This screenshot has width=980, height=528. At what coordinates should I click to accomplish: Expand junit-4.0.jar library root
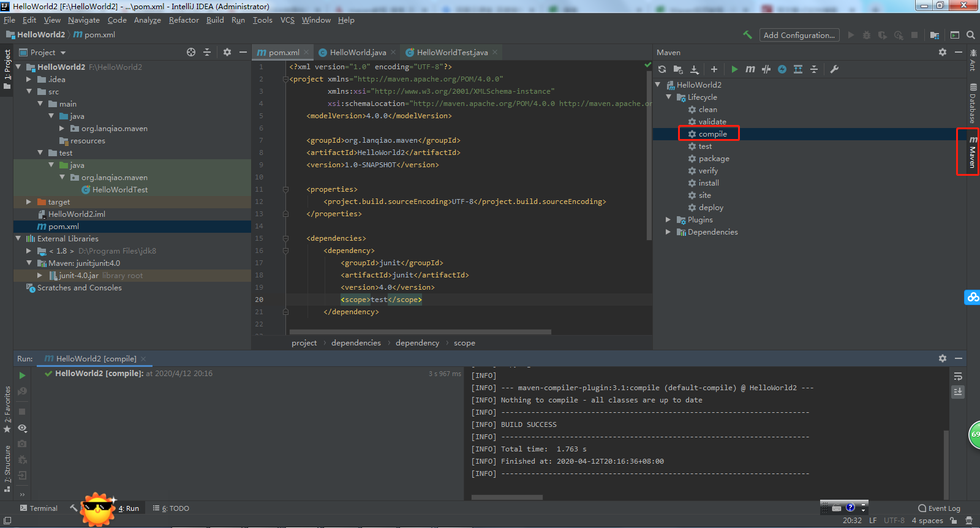[x=40, y=275]
